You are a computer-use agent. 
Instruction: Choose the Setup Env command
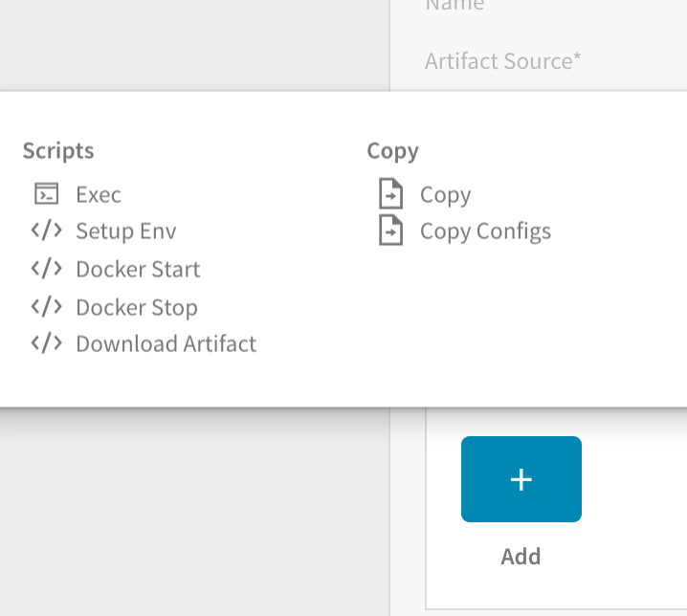(126, 231)
